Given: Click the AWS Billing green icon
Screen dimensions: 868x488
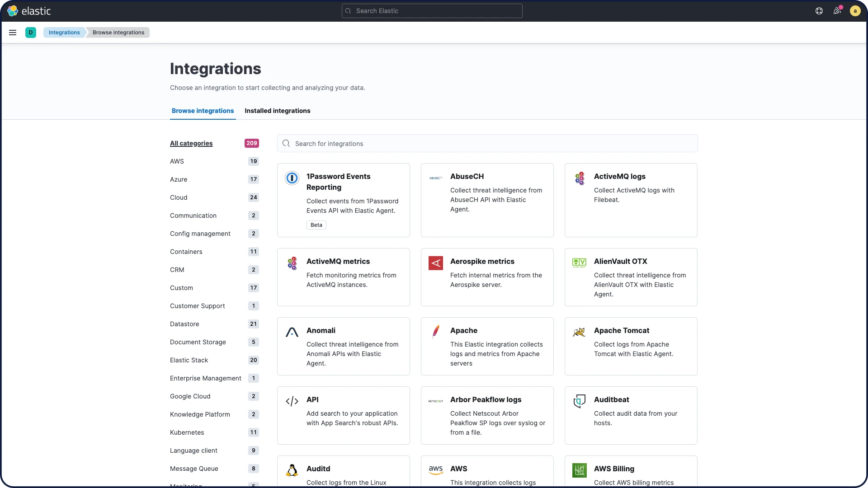Looking at the screenshot, I should point(580,470).
